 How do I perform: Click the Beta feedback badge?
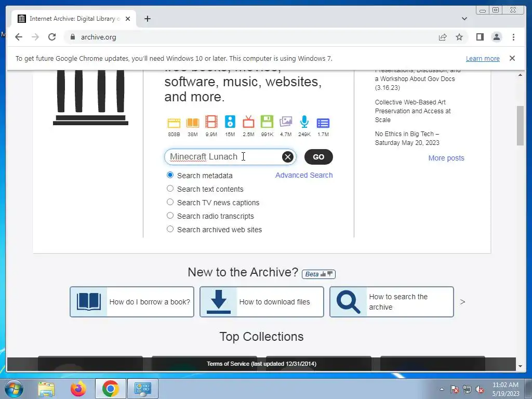(x=318, y=274)
